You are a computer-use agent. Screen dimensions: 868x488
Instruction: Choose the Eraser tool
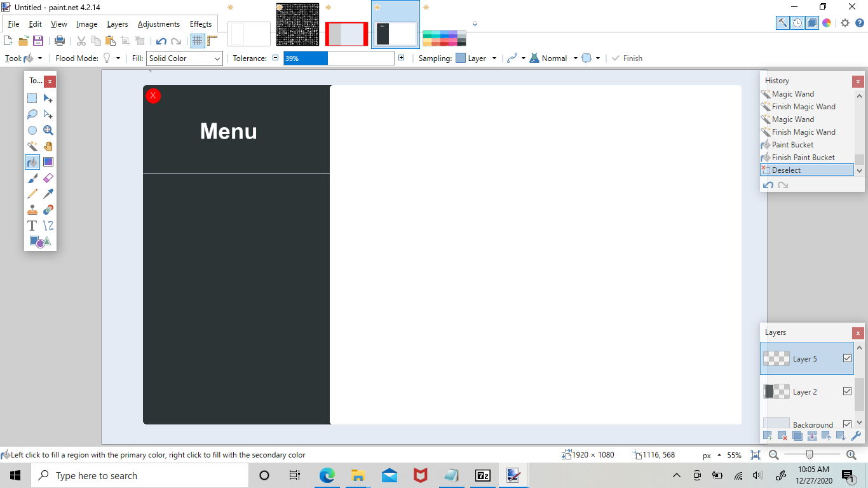pos(48,178)
